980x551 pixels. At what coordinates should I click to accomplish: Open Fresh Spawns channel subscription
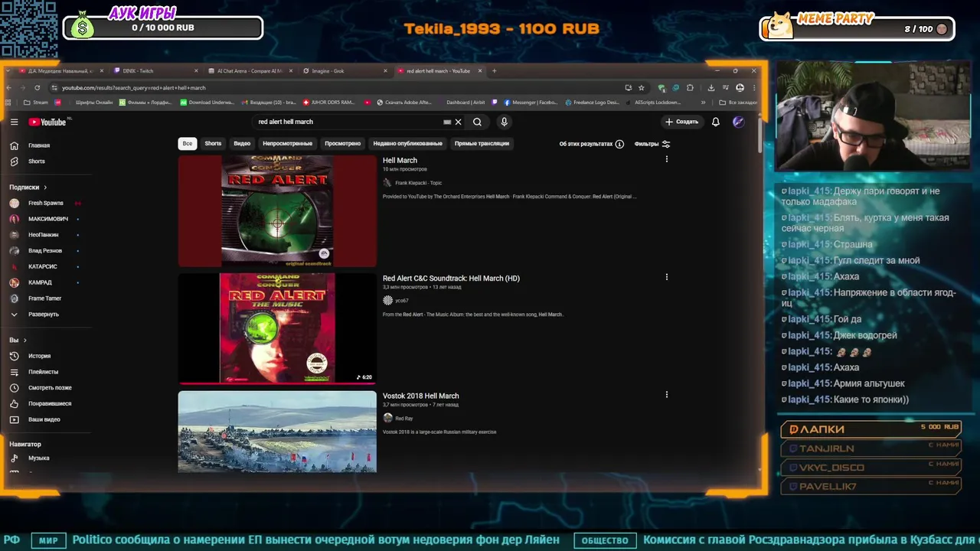(x=44, y=203)
